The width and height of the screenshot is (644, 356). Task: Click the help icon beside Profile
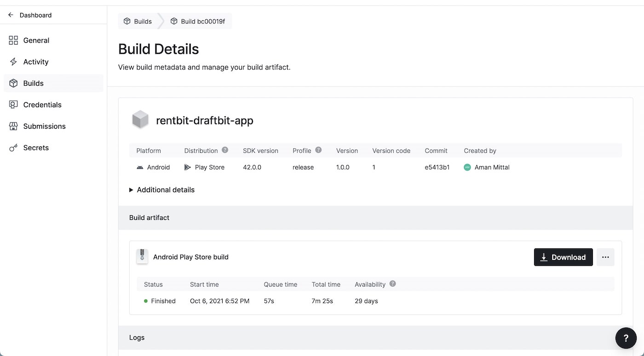coord(318,150)
